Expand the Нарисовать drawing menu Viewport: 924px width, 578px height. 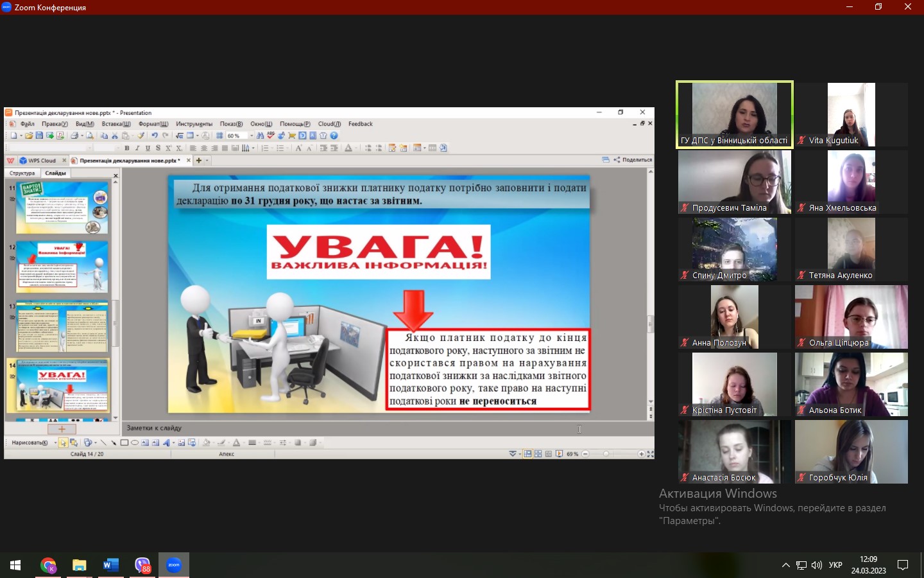coord(31,442)
